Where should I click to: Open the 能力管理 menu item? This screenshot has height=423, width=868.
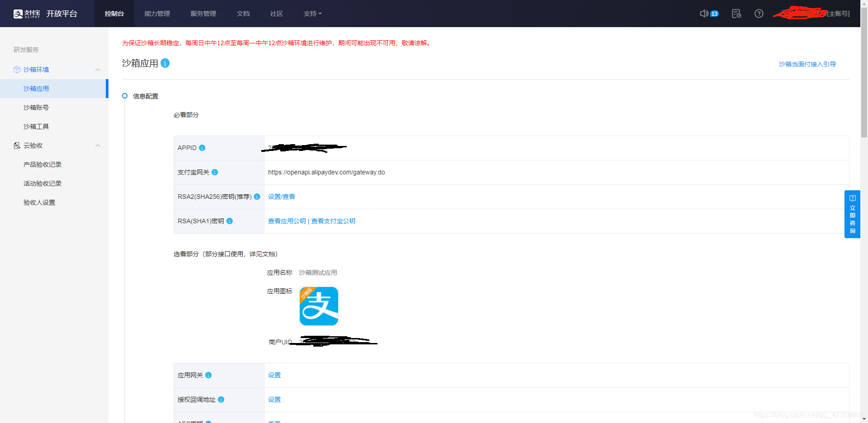coord(157,14)
